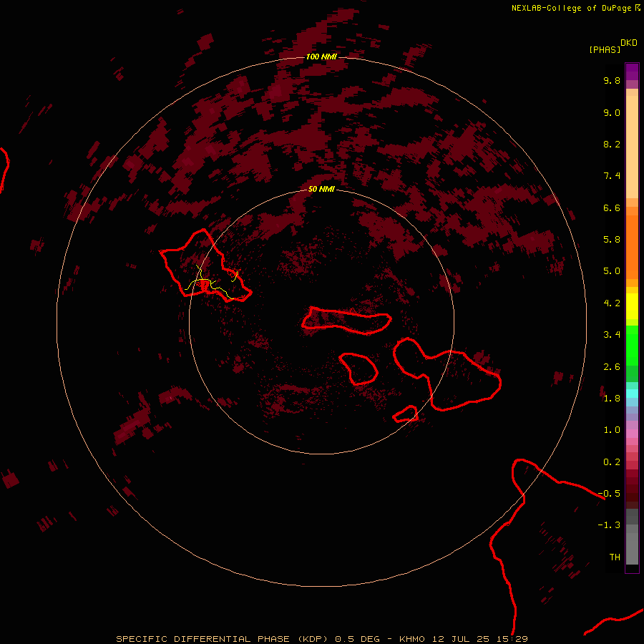Click the cyan segment of the color bar
This screenshot has width=644, height=644.
(x=632, y=394)
